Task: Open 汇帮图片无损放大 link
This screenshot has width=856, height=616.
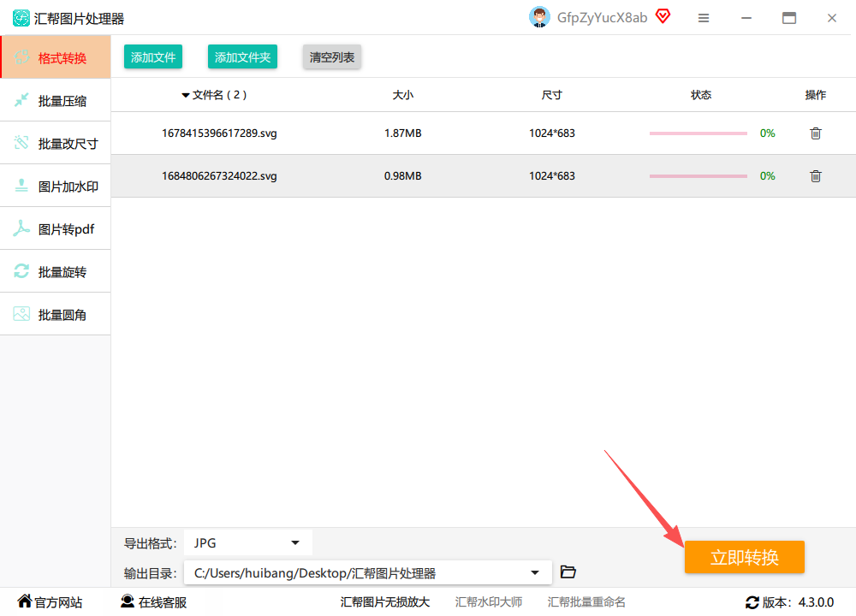Action: coord(385,601)
